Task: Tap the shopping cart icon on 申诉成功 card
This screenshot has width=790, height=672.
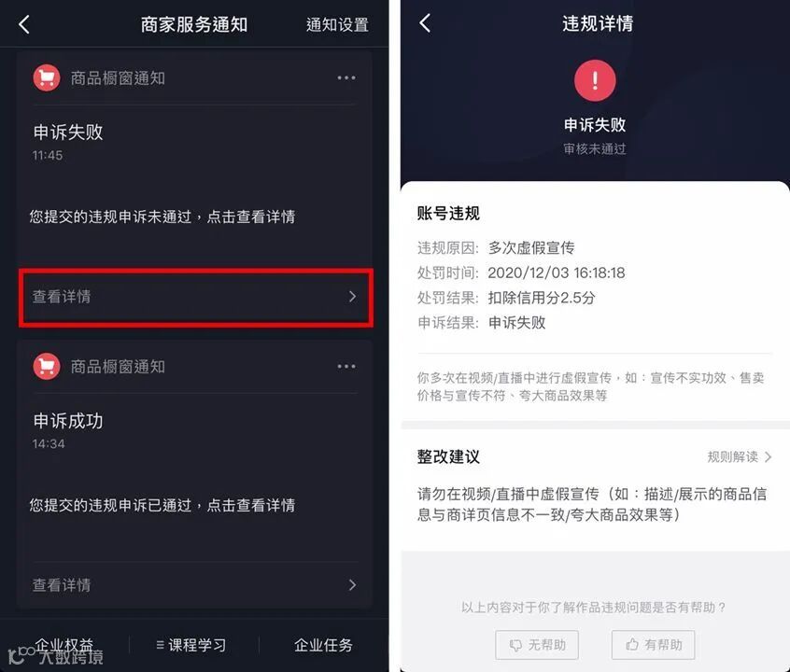Action: point(47,367)
